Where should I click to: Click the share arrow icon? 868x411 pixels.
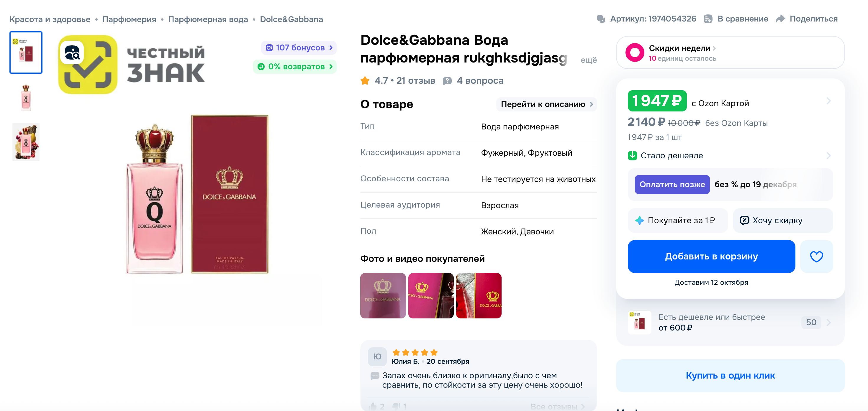coord(780,19)
